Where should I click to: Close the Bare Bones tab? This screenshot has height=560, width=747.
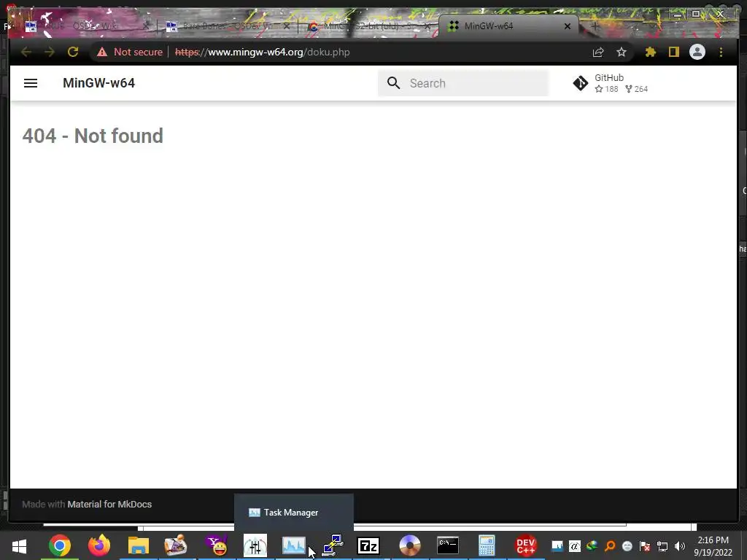click(x=286, y=26)
